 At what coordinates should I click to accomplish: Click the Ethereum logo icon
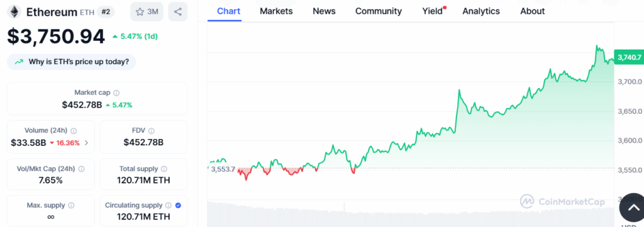[x=14, y=12]
